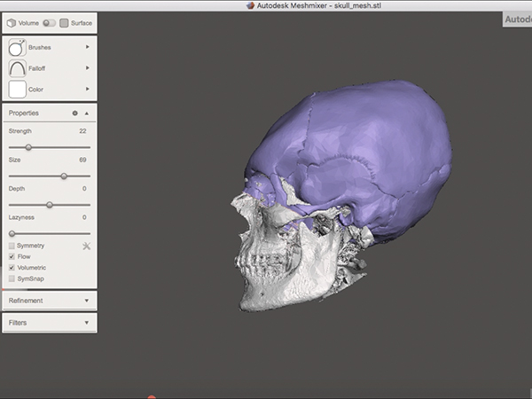Click the Autodesk button at top right
Viewport: 532px width, 399px height.
(517, 19)
